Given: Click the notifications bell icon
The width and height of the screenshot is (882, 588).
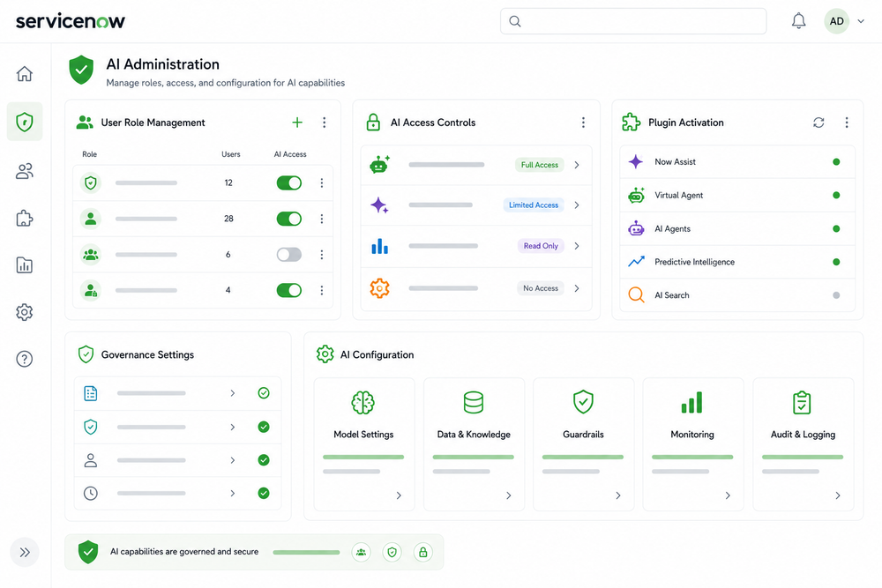Looking at the screenshot, I should pyautogui.click(x=799, y=21).
